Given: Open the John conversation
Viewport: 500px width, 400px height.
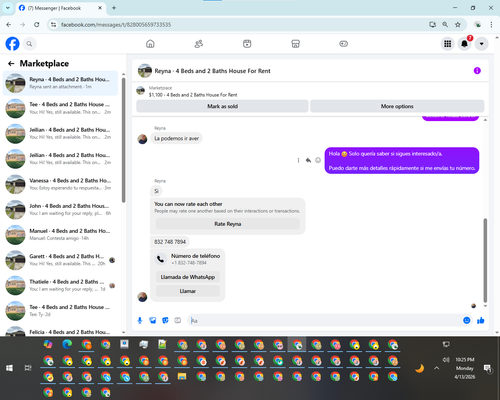Looking at the screenshot, I should 60,209.
